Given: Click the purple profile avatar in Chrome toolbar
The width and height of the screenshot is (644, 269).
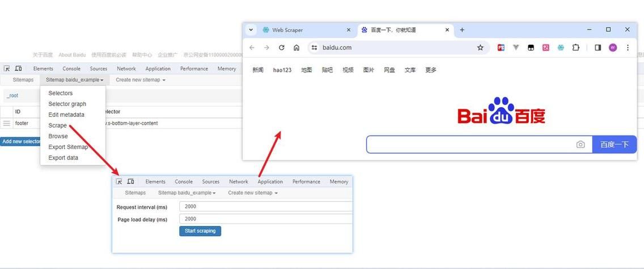Looking at the screenshot, I should tap(613, 48).
